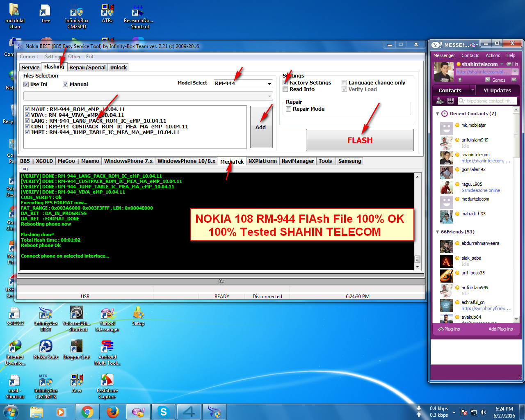525x420 pixels.
Task: Click the Windows Start button
Action: click(x=11, y=412)
